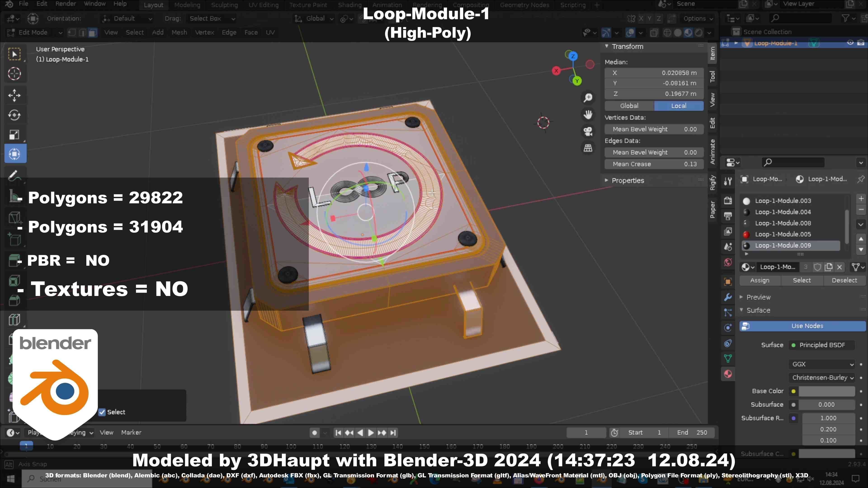Toggle X-ray display
Viewport: 868px width, 488px height.
pyautogui.click(x=654, y=33)
